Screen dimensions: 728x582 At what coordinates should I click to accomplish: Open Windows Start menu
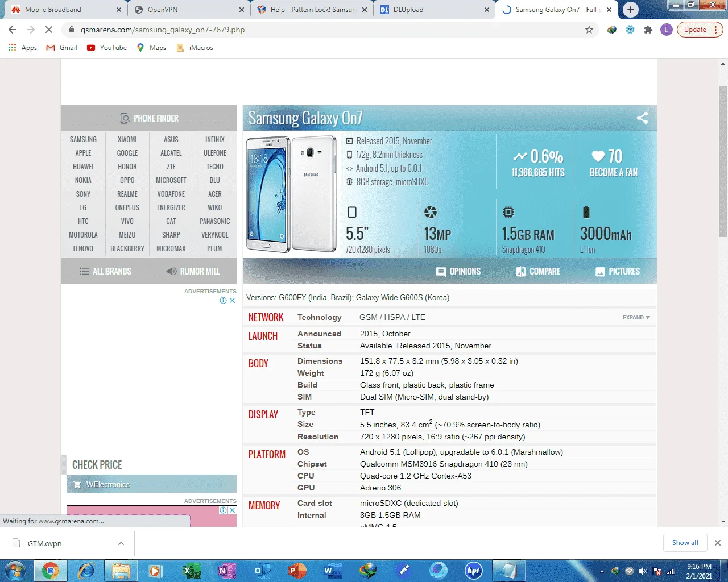[x=15, y=571]
